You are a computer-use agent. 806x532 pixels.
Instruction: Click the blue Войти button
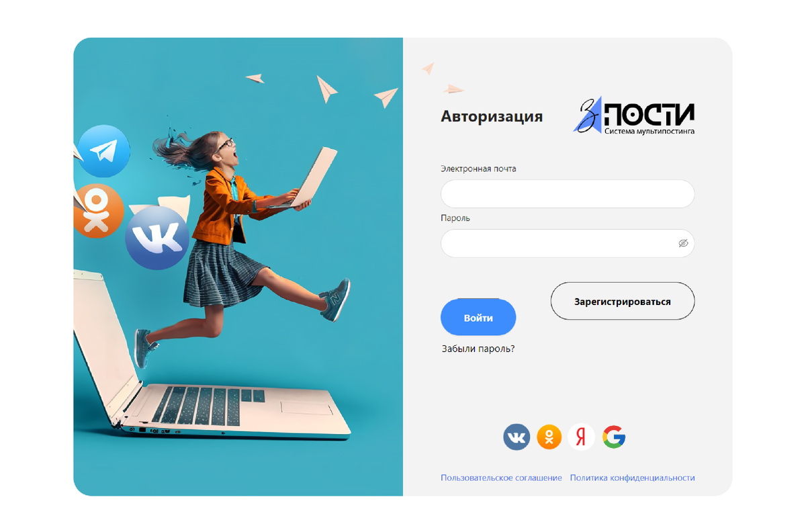pos(478,318)
